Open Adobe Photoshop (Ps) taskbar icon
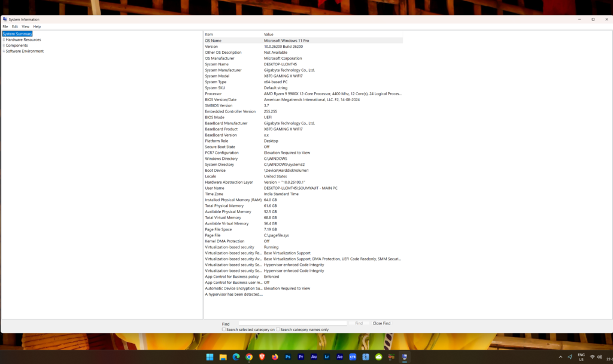613x364 pixels. point(288,357)
